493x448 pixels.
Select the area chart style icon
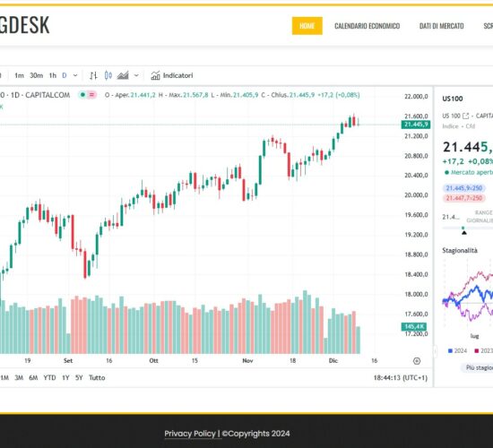(x=123, y=75)
